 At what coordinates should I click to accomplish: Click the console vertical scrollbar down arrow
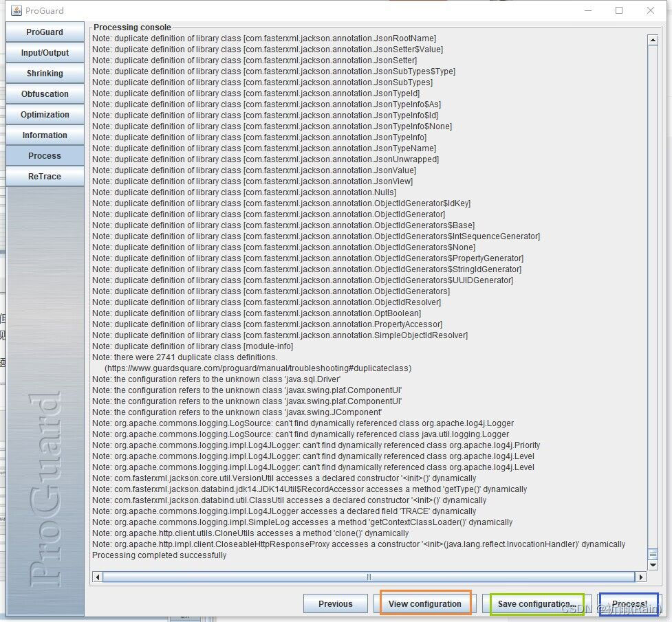pyautogui.click(x=653, y=565)
